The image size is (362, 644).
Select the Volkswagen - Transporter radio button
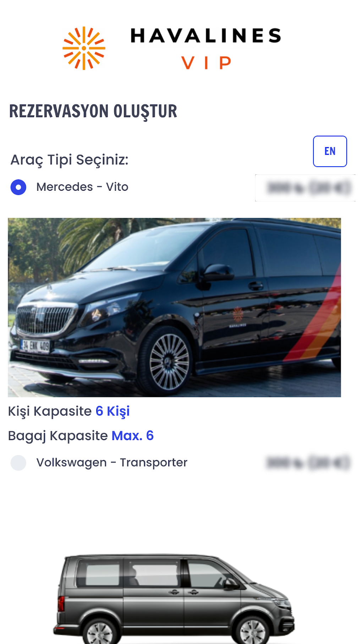click(18, 463)
